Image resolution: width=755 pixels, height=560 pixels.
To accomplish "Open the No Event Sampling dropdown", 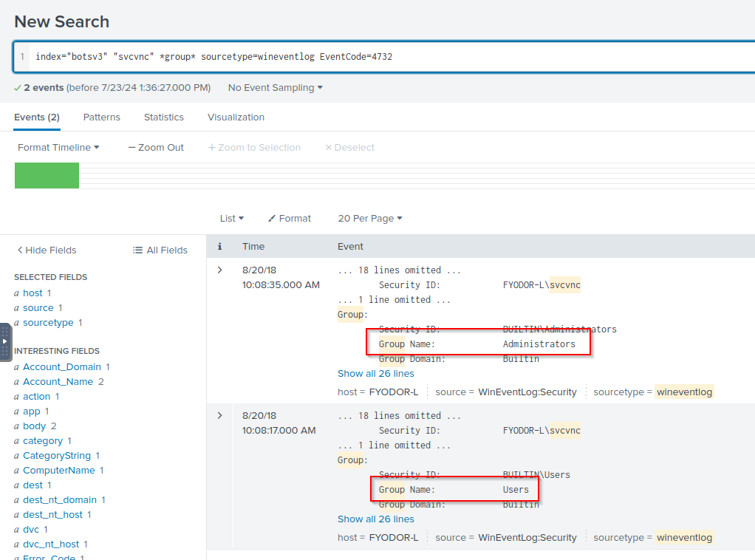I will 275,88.
